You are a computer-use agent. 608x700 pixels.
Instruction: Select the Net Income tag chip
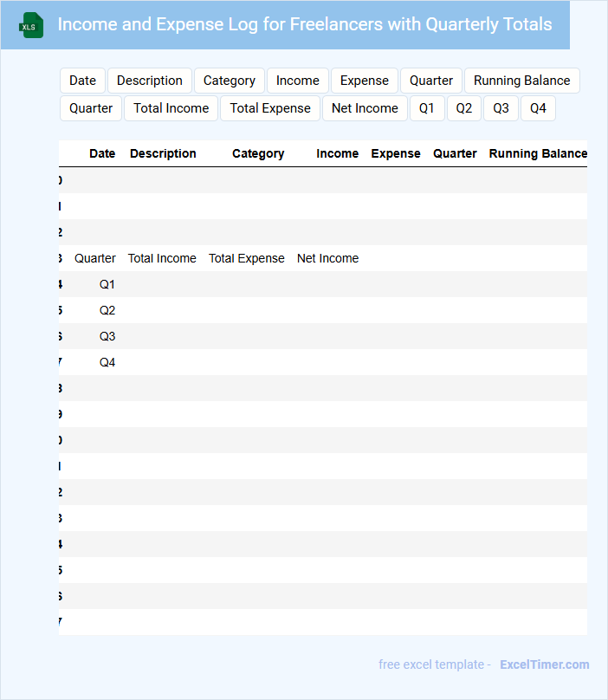click(x=365, y=108)
